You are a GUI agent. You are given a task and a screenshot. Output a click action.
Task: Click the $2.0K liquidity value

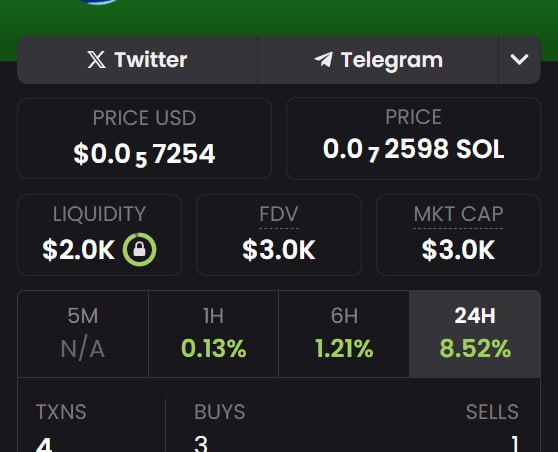(x=79, y=250)
